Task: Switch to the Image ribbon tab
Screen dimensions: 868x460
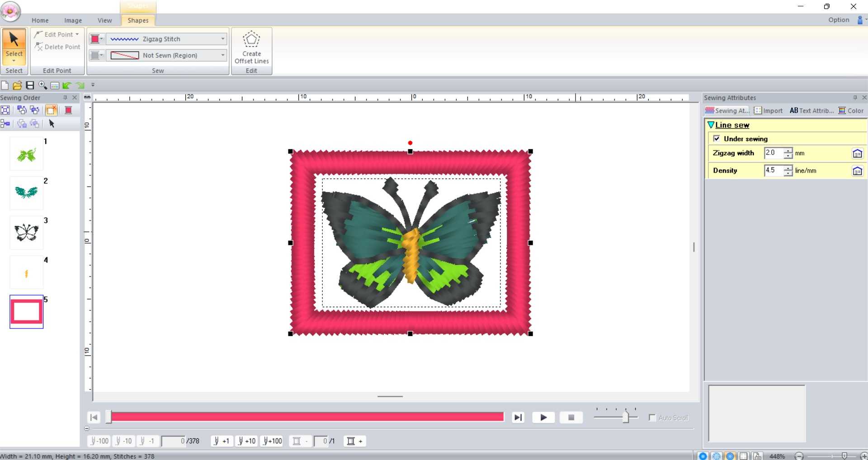Action: click(x=72, y=20)
